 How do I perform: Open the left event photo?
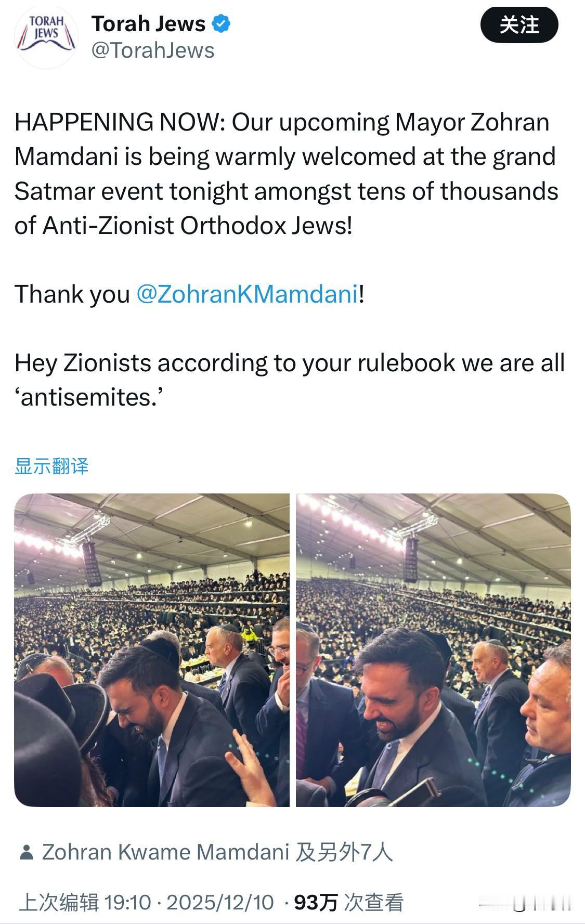pos(152,650)
